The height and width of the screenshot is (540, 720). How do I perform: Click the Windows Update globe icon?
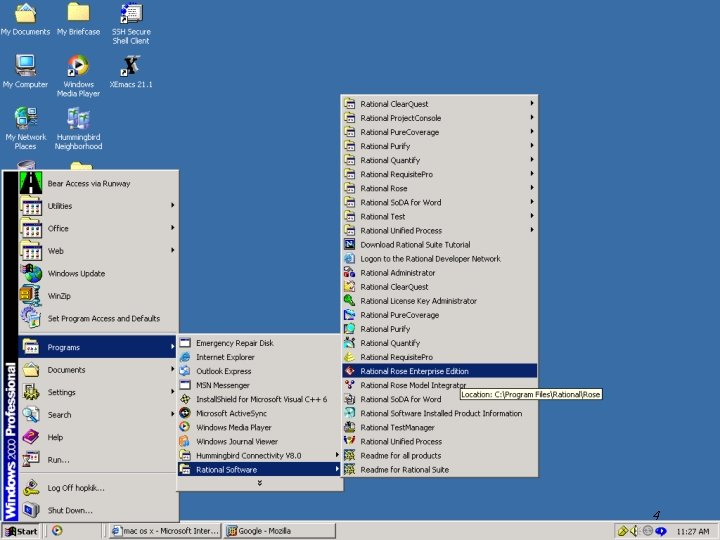point(31,273)
